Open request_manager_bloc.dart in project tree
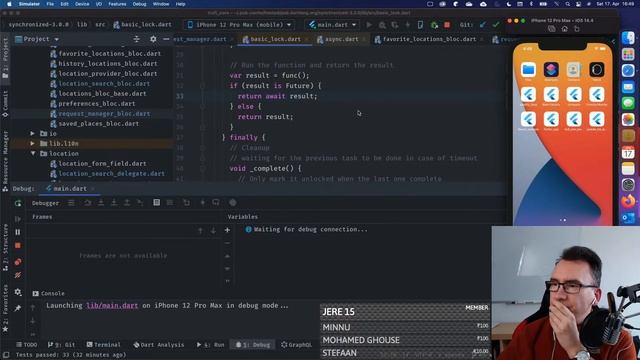 (x=104, y=114)
